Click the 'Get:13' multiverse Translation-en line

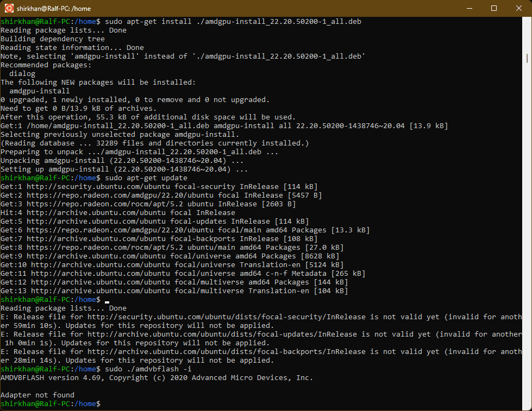click(x=174, y=291)
